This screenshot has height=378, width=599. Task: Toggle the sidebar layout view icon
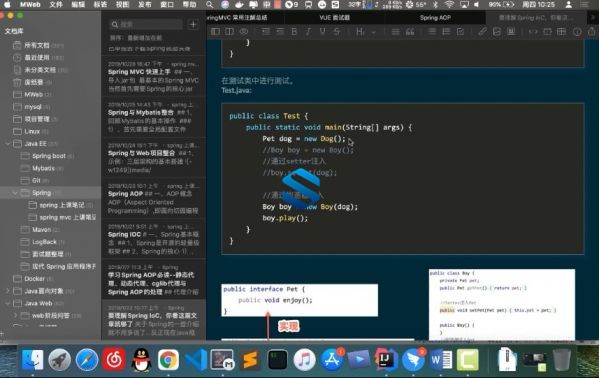pyautogui.click(x=215, y=32)
